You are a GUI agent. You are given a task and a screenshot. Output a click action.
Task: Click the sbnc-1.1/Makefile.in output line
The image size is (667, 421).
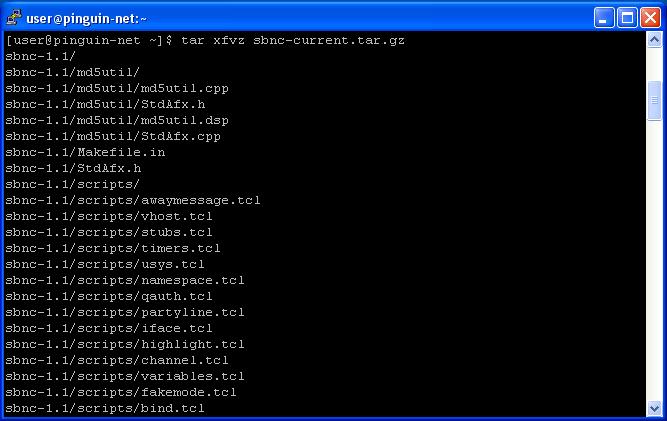tap(85, 152)
